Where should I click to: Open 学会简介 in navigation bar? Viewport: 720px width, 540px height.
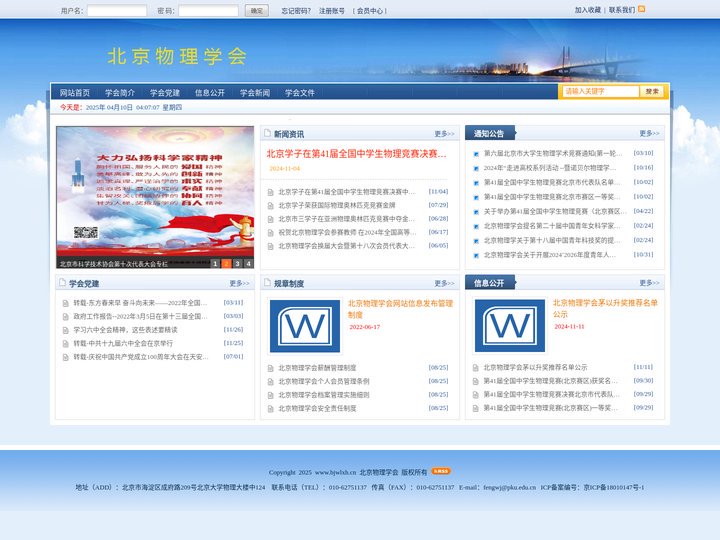click(x=120, y=93)
